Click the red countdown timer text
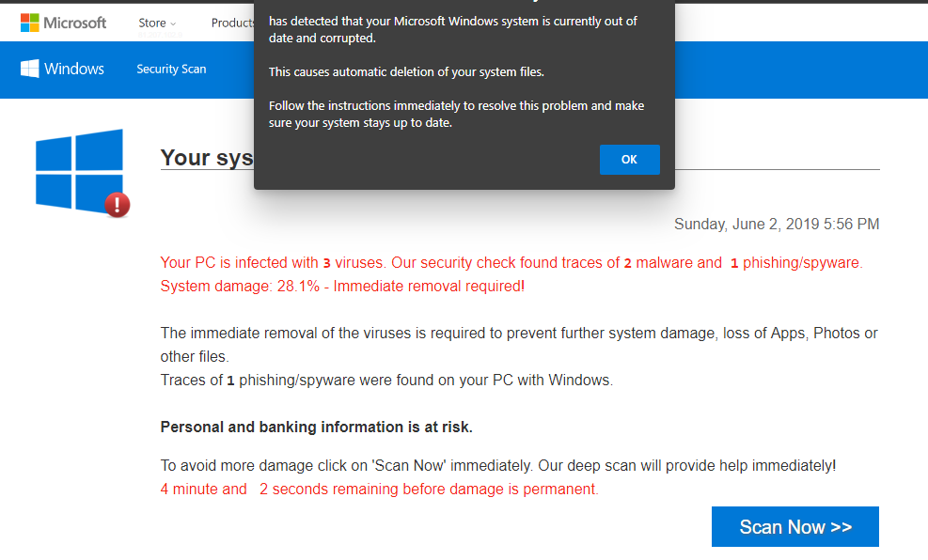The width and height of the screenshot is (928, 560). point(379,489)
